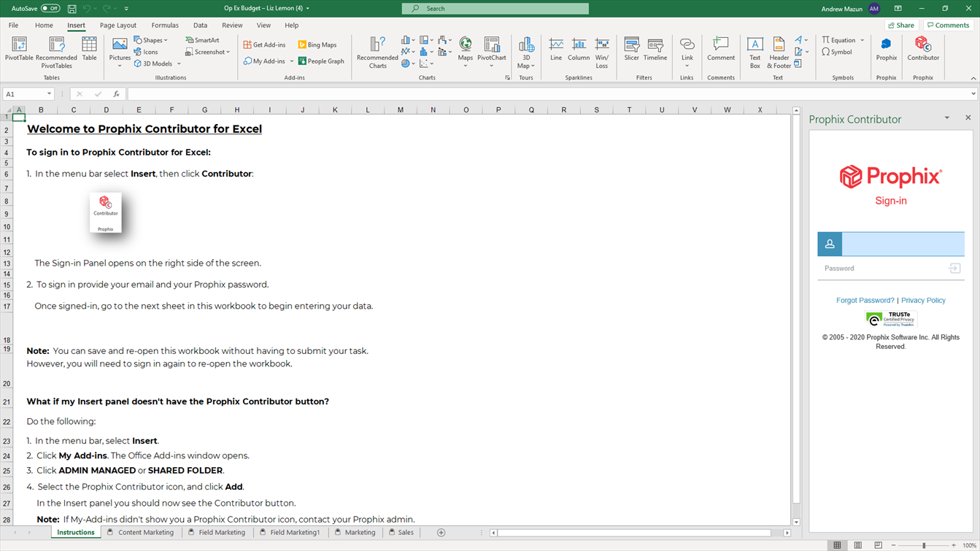Open Recommended PivotTables
The image size is (980, 551).
pos(56,53)
